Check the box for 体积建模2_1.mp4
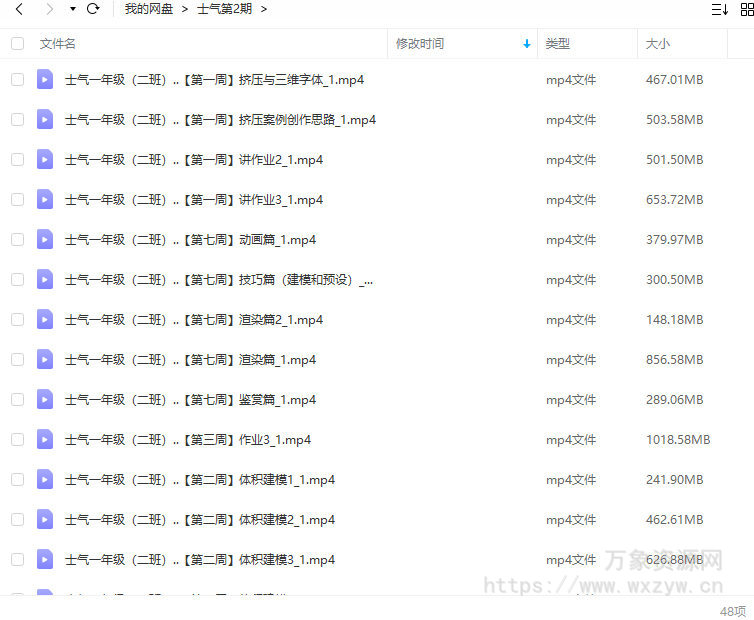 [17, 519]
